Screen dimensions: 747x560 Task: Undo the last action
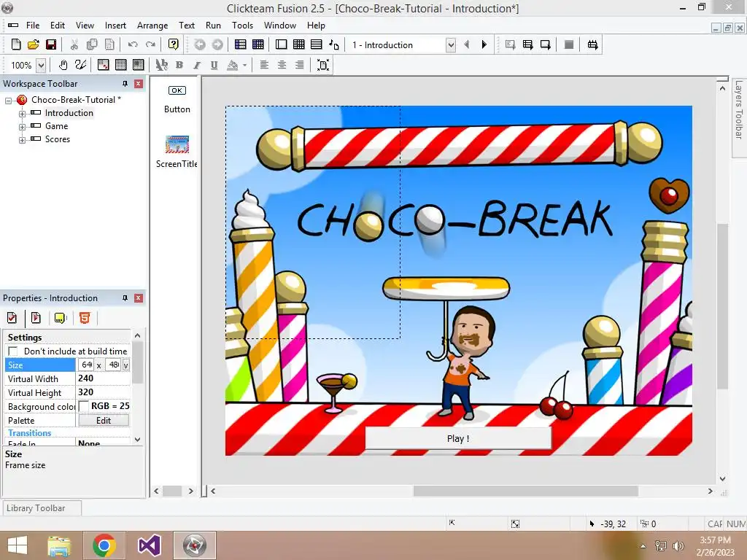(133, 44)
